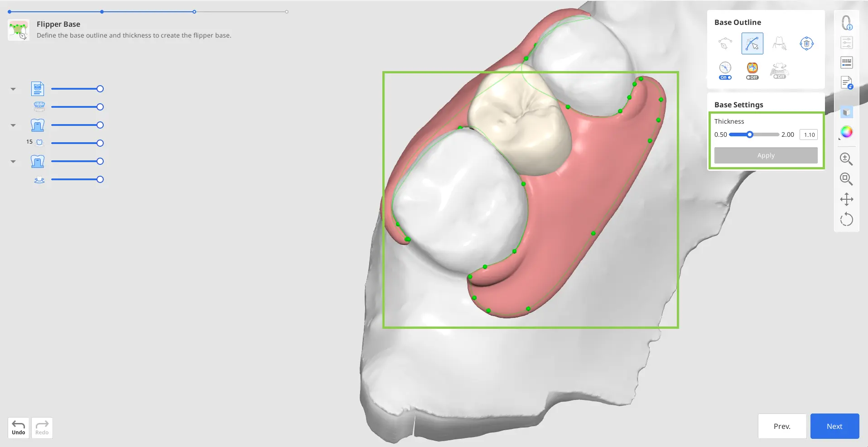This screenshot has width=868, height=447.
Task: Delete the base outline with trash icon
Action: 806,43
